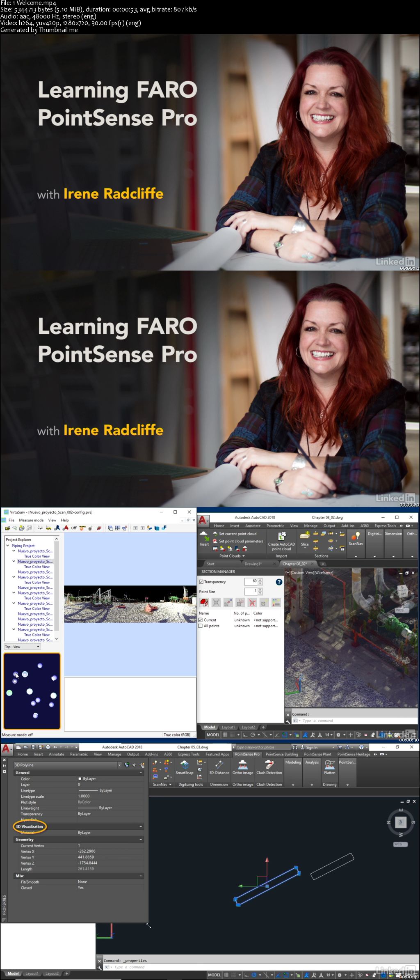Toggle MODEL space button in Chapter 05_03 status bar
This screenshot has height=980, width=420.
tap(215, 975)
